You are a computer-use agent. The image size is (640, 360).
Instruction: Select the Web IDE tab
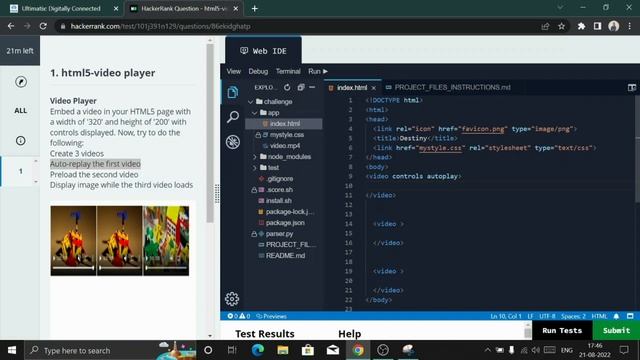pos(264,51)
